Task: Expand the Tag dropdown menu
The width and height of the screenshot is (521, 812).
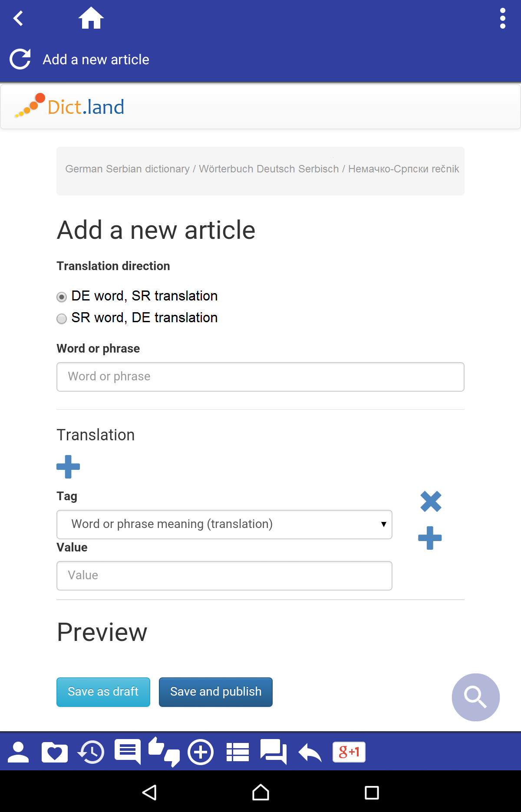Action: tap(224, 525)
